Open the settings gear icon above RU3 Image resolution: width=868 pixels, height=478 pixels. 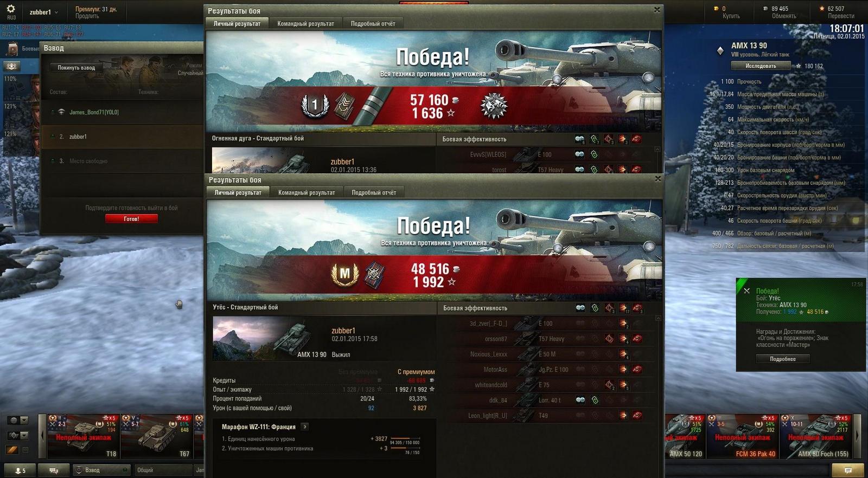pyautogui.click(x=11, y=9)
